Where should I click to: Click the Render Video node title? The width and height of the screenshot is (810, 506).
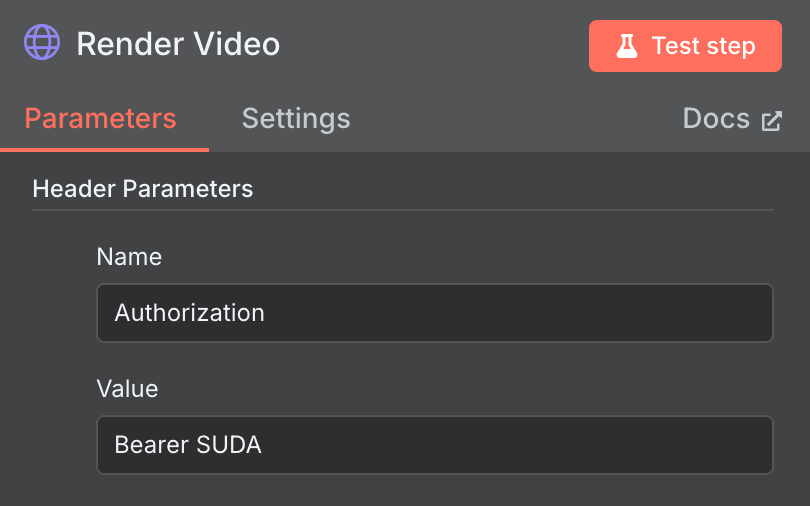click(178, 44)
